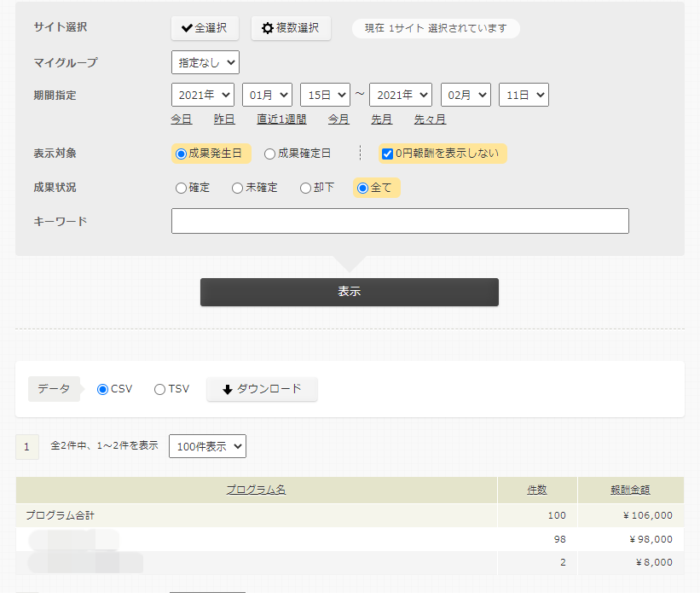
Task: Select TSV data format
Action: [159, 389]
